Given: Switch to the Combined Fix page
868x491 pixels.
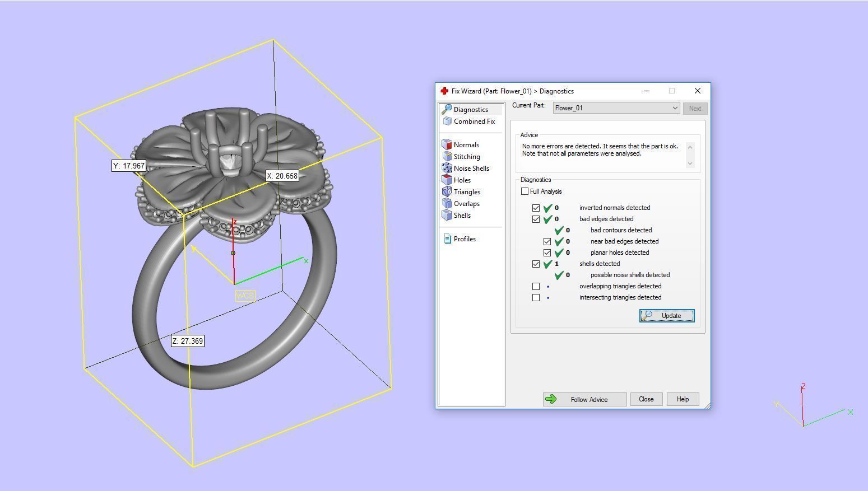Looking at the screenshot, I should click(474, 121).
